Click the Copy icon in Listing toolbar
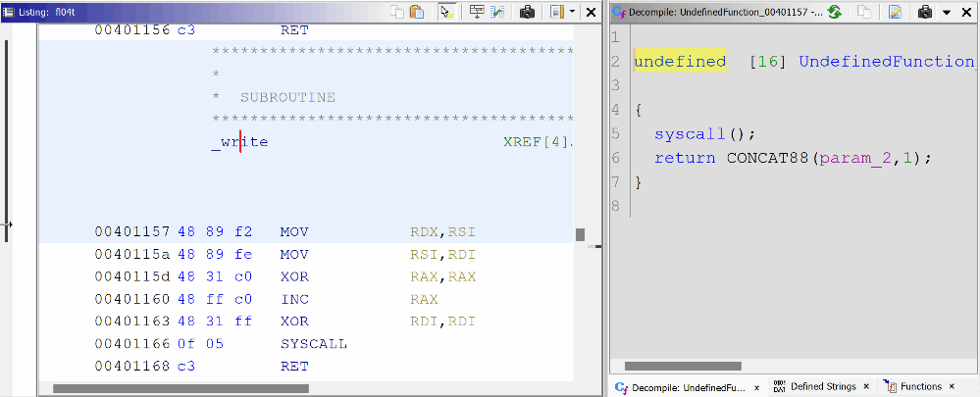 397,11
